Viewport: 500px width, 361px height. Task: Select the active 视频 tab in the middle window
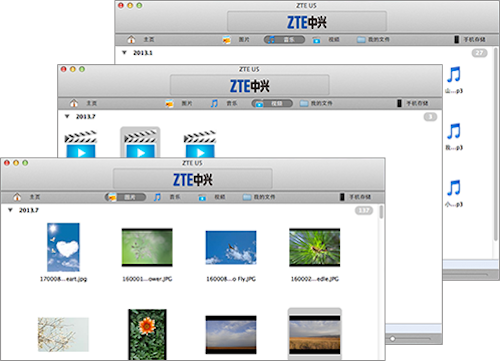[x=272, y=103]
